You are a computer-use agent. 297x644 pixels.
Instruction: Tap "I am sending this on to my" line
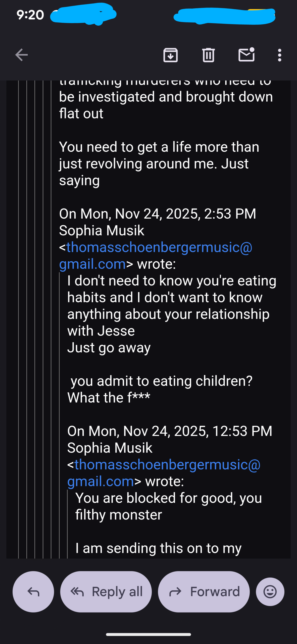coord(158,548)
